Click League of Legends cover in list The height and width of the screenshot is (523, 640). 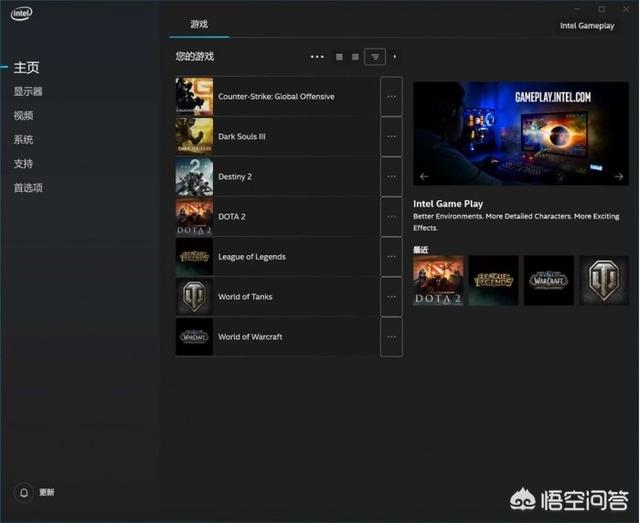click(x=194, y=256)
